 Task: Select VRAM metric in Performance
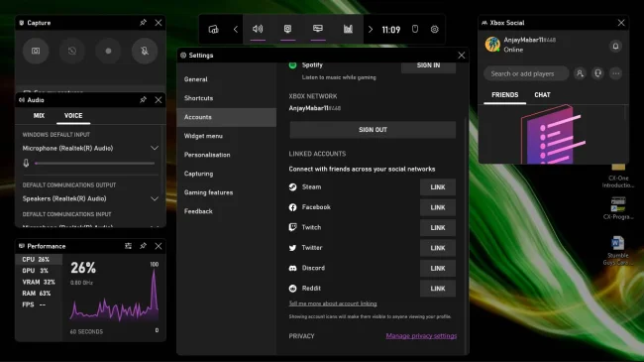[39, 283]
